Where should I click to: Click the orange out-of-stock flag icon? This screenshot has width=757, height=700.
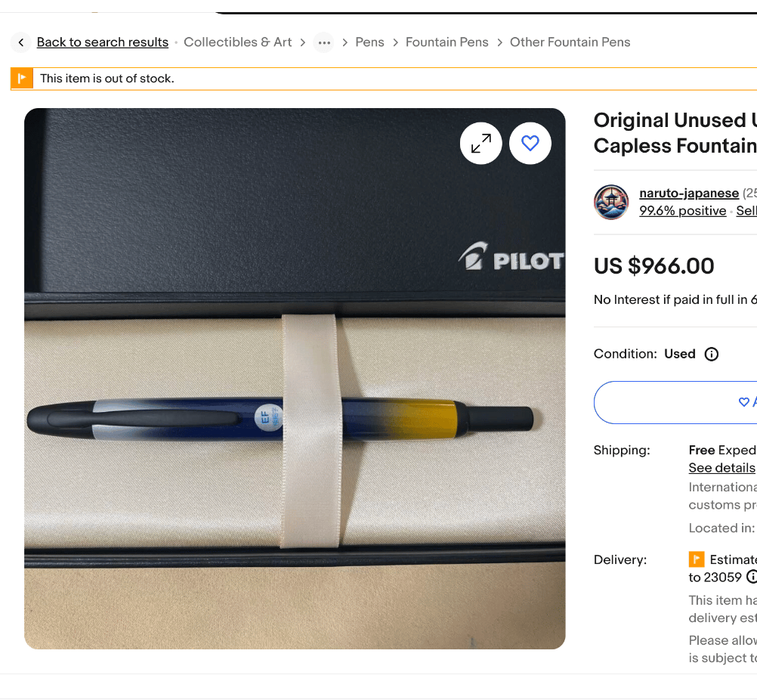pos(22,78)
